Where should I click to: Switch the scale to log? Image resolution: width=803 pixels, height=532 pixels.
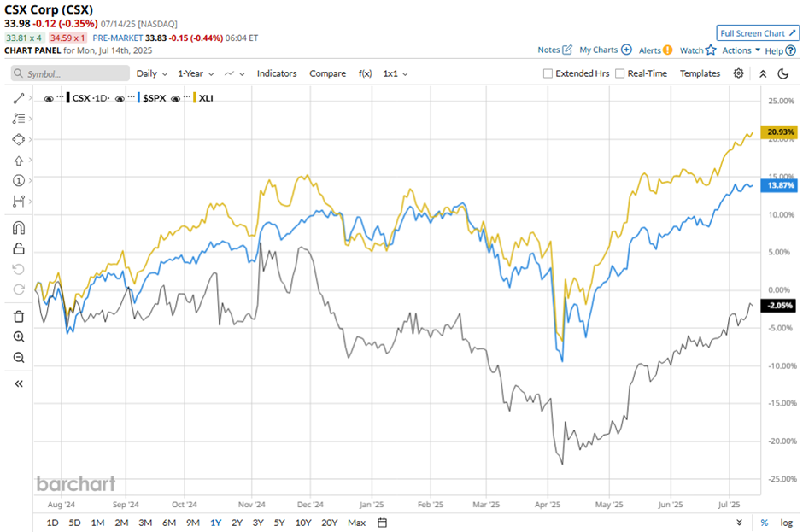coord(787,523)
